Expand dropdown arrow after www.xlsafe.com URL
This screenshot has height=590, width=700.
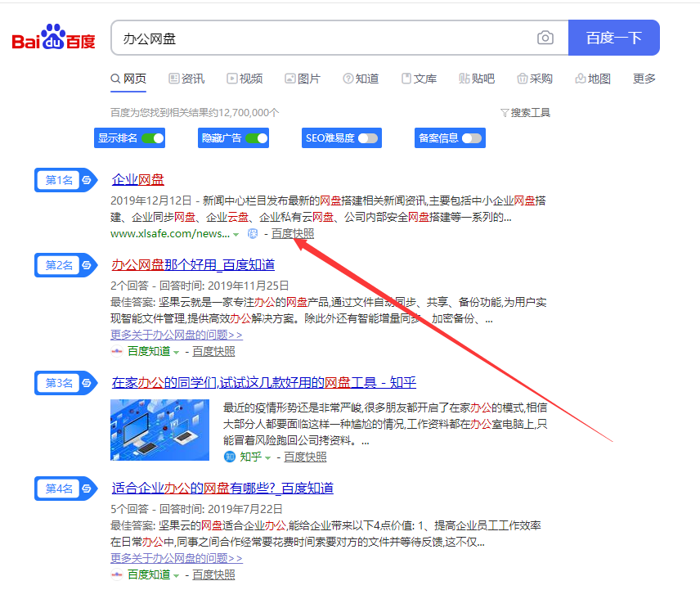236,235
